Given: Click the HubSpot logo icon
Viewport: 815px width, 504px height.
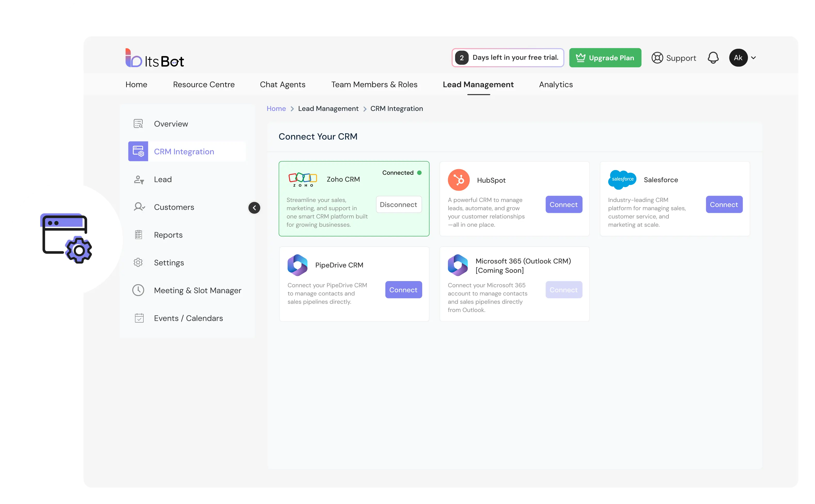Looking at the screenshot, I should pyautogui.click(x=458, y=180).
